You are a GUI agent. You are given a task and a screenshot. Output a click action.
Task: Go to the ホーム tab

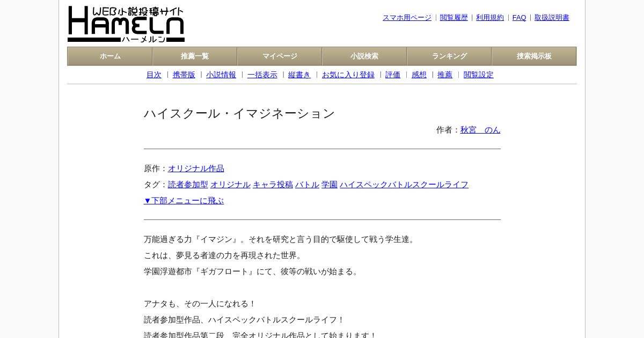[110, 56]
